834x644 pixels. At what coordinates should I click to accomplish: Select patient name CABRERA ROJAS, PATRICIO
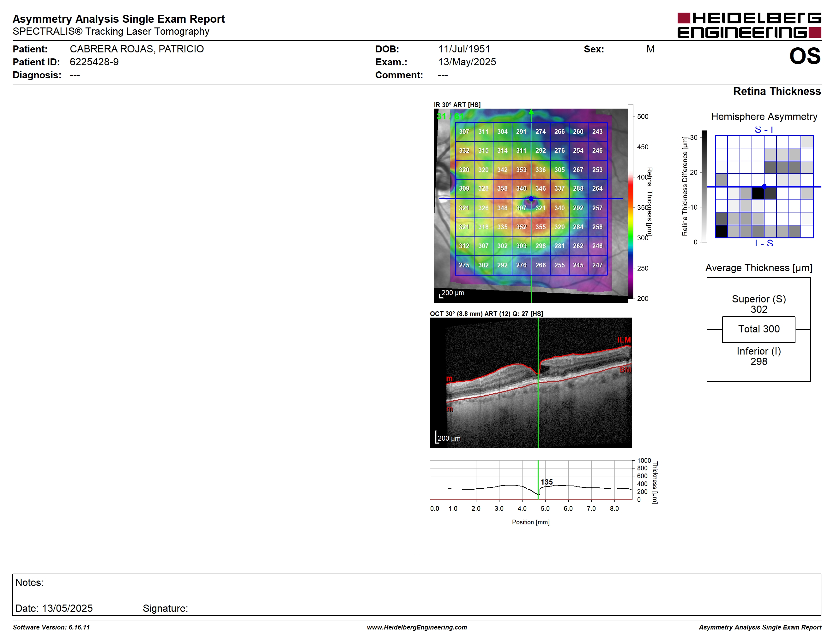coord(137,49)
